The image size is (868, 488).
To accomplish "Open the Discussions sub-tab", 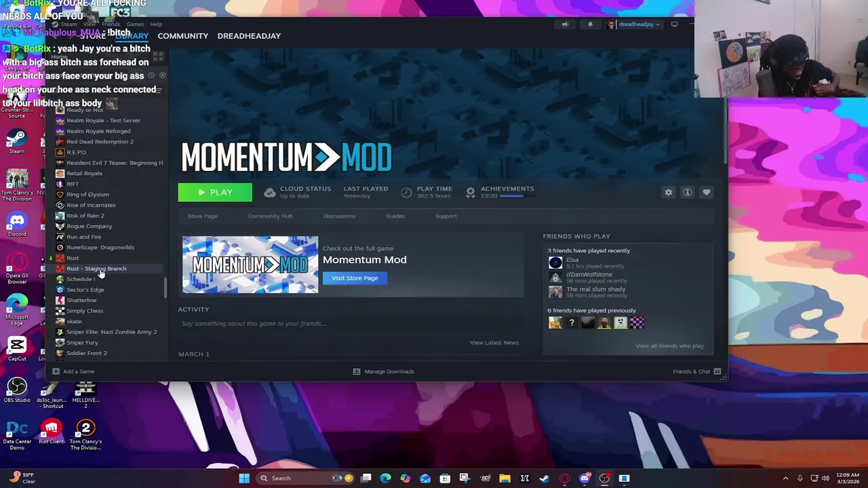I will pos(339,216).
